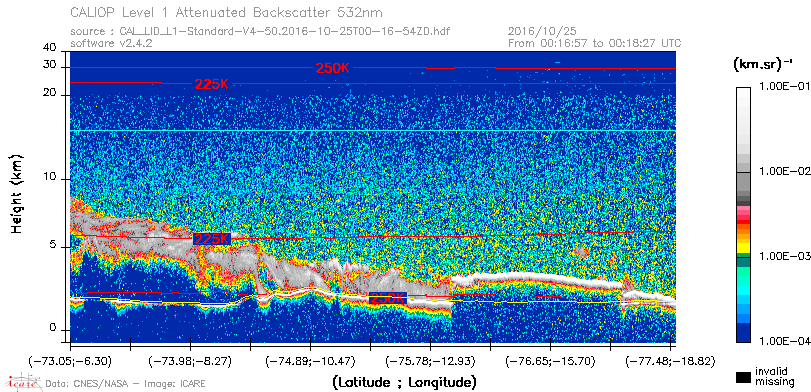Click the y-axis tick label '0'
The height and width of the screenshot is (392, 811).
[53, 327]
